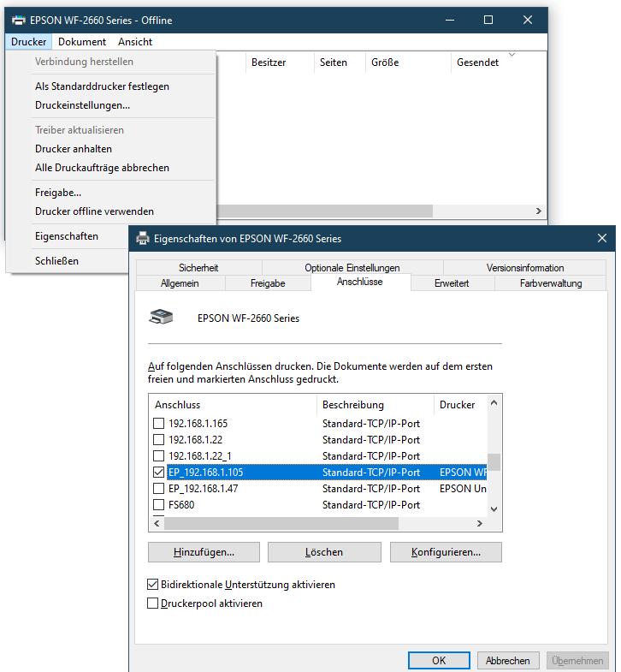Screen dimensions: 621x672
Task: Select the EP_192.168.1.47 port row
Action: pyautogui.click(x=327, y=489)
